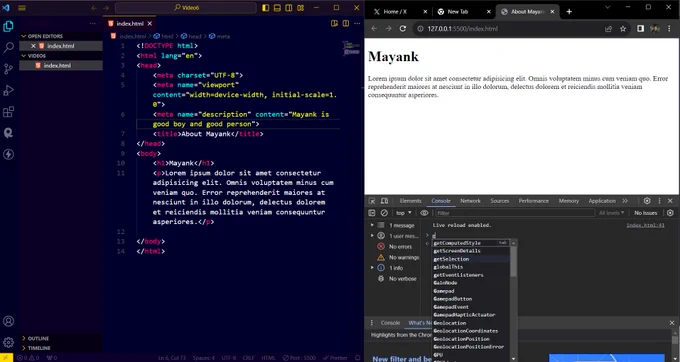
Task: Open the Thunder Client lightning bolt icon
Action: tap(8, 154)
